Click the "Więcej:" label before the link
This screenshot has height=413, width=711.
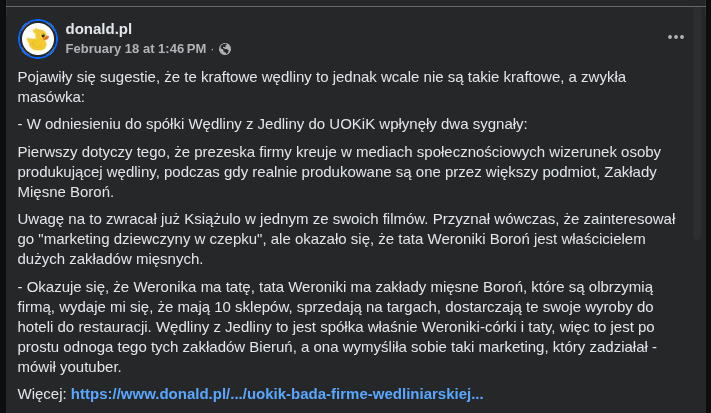[x=42, y=394]
